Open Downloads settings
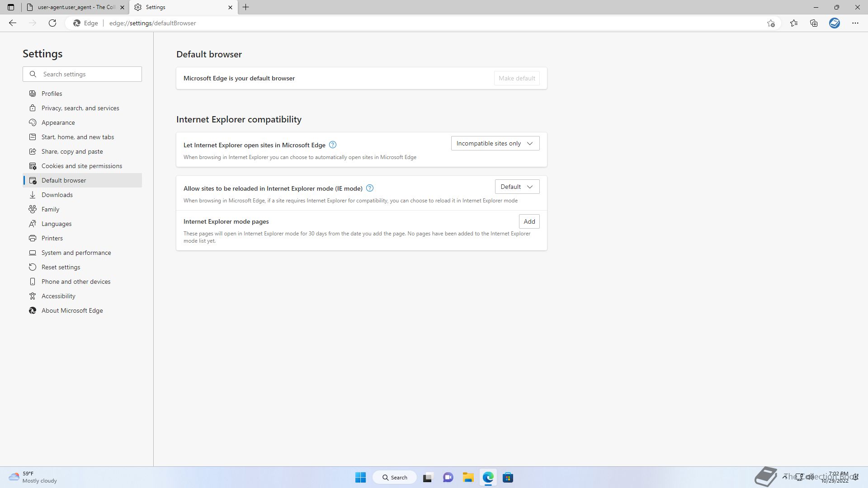 pyautogui.click(x=82, y=195)
